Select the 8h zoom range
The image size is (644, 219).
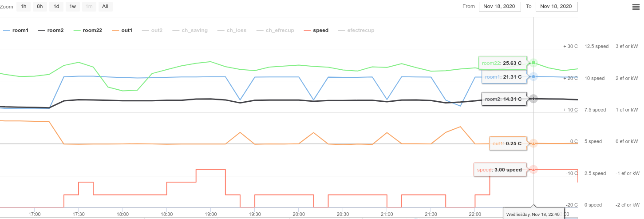(x=40, y=7)
